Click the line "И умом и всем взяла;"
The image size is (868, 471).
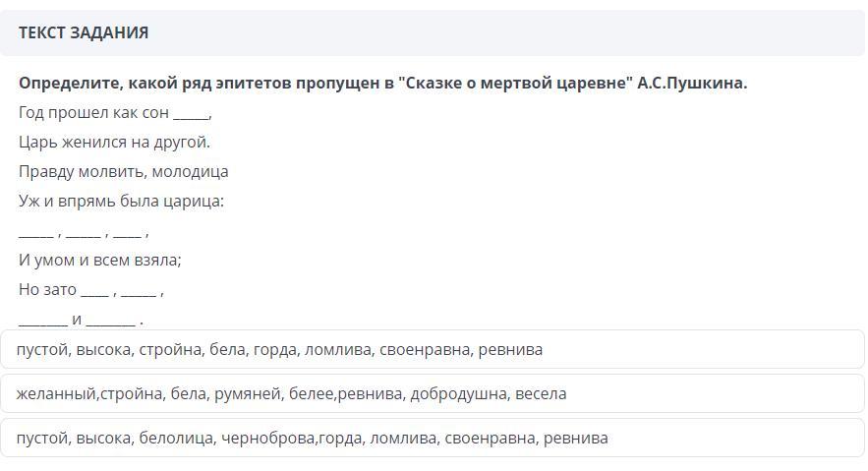click(99, 261)
